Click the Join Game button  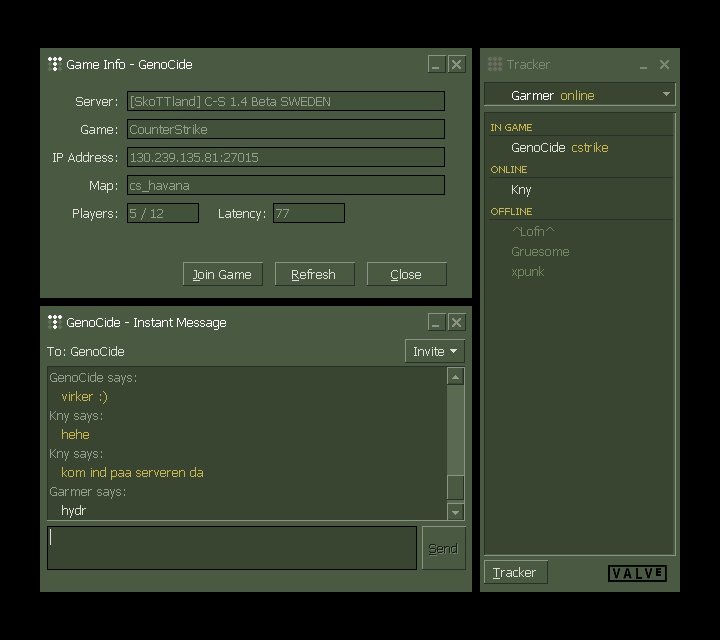click(x=223, y=274)
